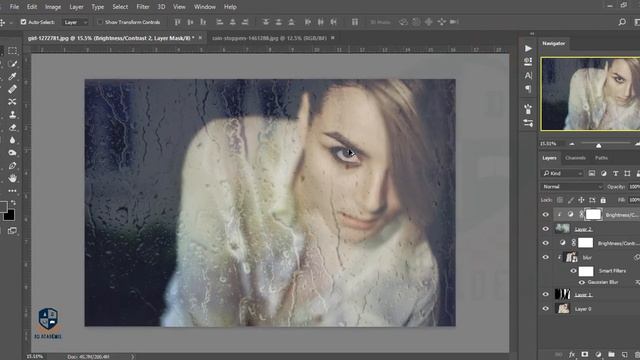This screenshot has height=360, width=640.
Task: Select the top Brightness/Contrast layer mask thumbnail
Action: click(x=593, y=214)
